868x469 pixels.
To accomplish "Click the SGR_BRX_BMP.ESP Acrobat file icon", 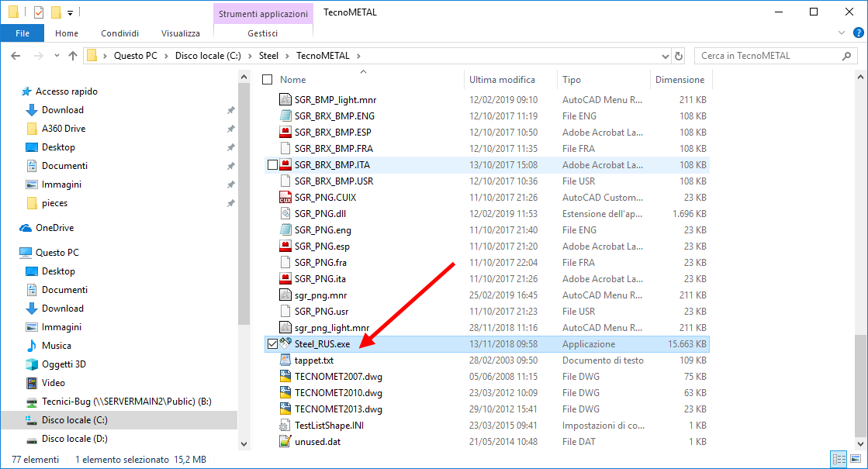I will [285, 133].
